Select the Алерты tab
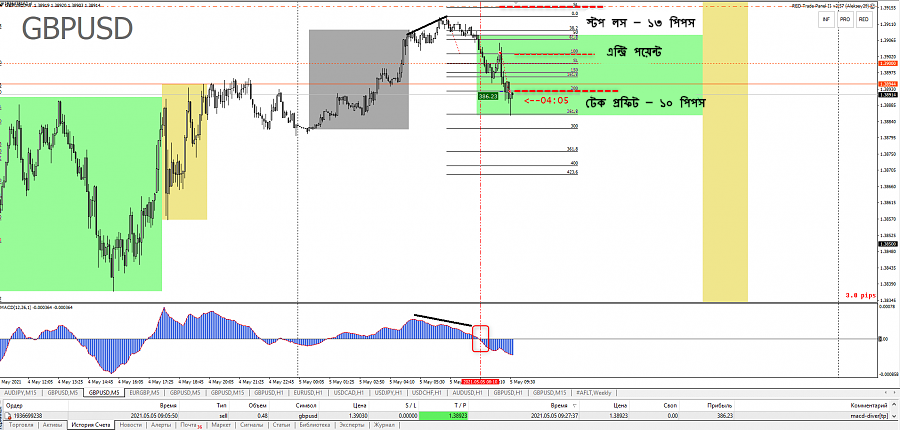900x430 pixels. [162, 425]
